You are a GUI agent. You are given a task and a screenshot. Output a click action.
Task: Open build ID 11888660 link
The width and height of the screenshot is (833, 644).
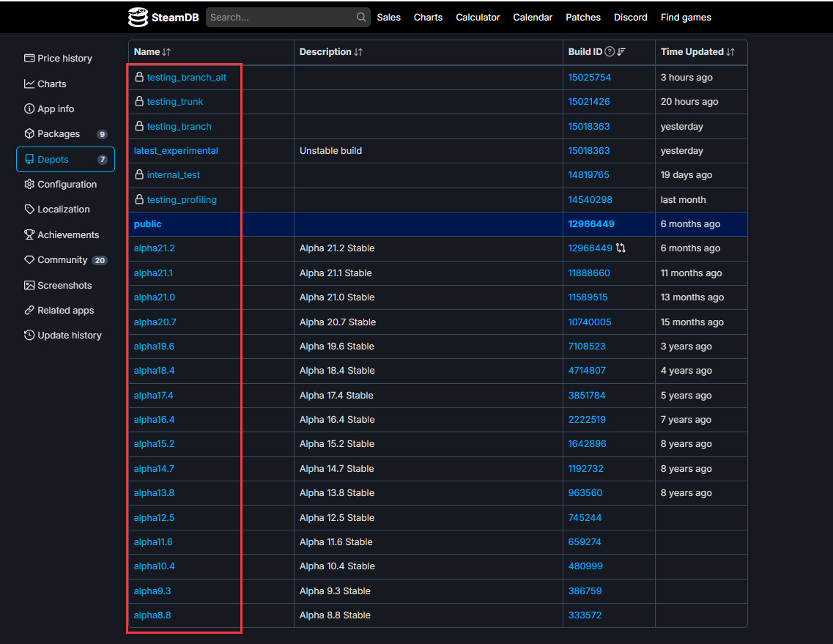pyautogui.click(x=589, y=273)
